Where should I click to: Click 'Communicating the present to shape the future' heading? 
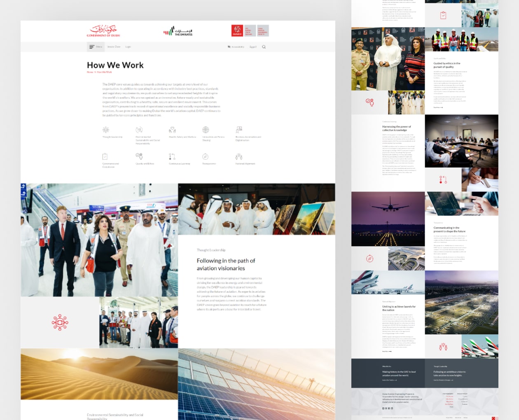point(449,229)
